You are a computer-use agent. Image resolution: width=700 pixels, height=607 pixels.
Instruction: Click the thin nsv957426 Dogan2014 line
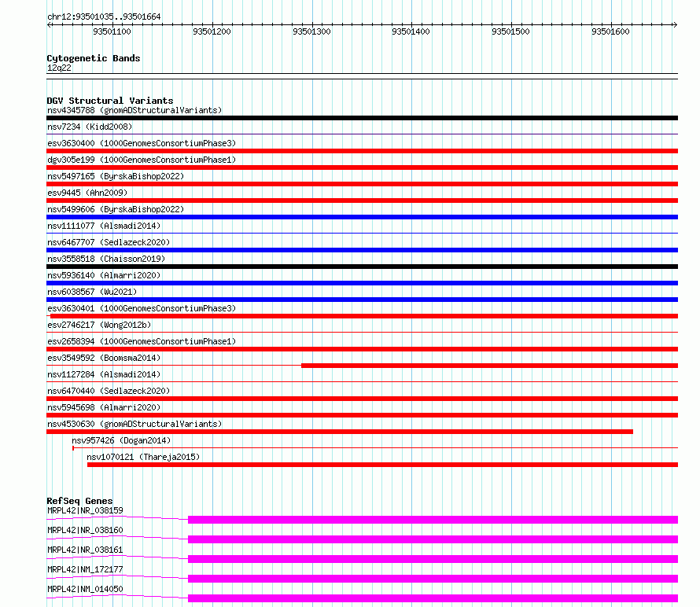pyautogui.click(x=375, y=447)
